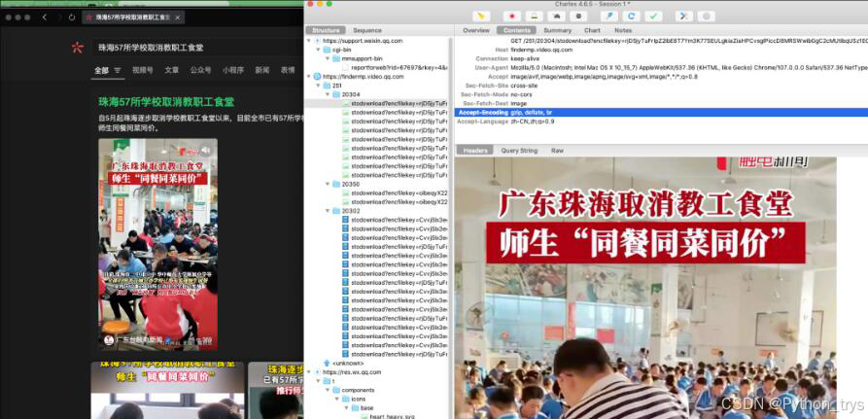Viewport: 868px width, 419px height.
Task: Select the base folder in the tree
Action: [365, 408]
